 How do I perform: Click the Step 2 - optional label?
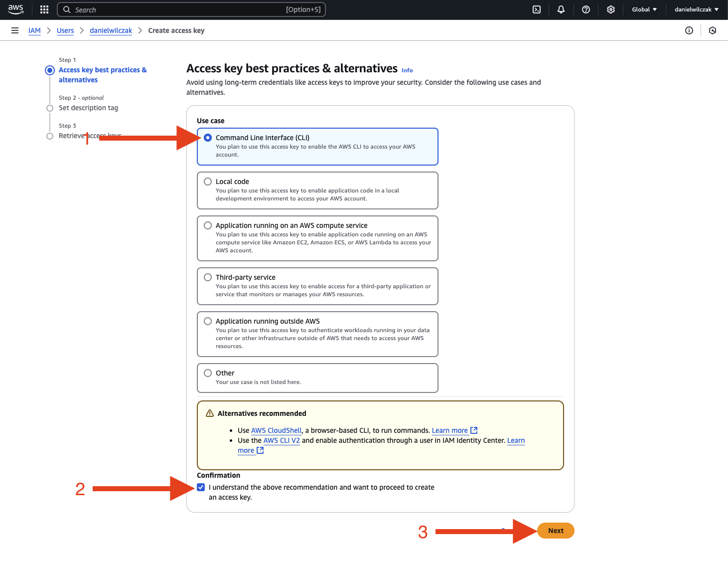[x=81, y=98]
